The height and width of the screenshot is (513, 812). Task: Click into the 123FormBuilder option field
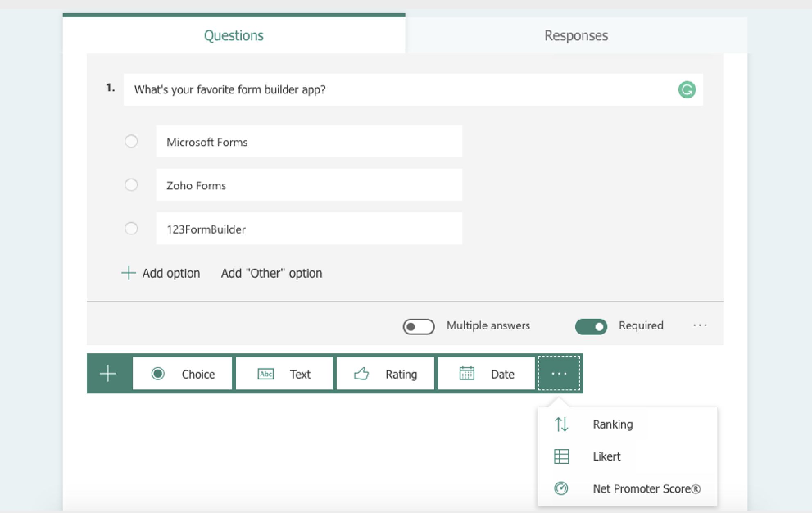click(x=308, y=229)
